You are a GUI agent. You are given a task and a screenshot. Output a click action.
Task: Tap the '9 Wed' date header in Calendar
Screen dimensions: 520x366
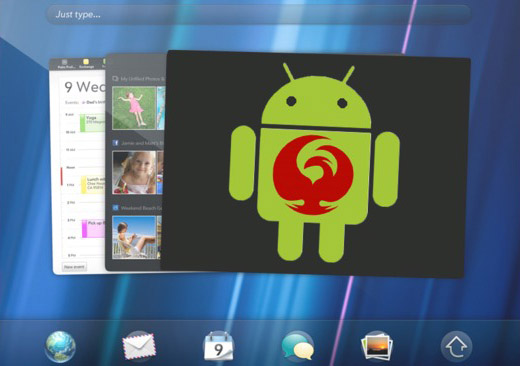(85, 87)
